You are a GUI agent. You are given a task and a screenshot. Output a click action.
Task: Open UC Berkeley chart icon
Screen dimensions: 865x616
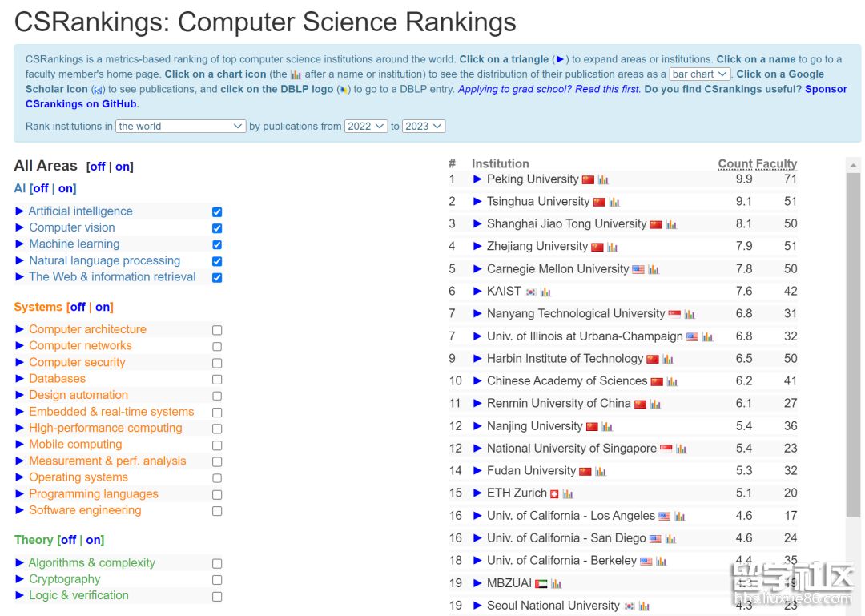click(661, 562)
